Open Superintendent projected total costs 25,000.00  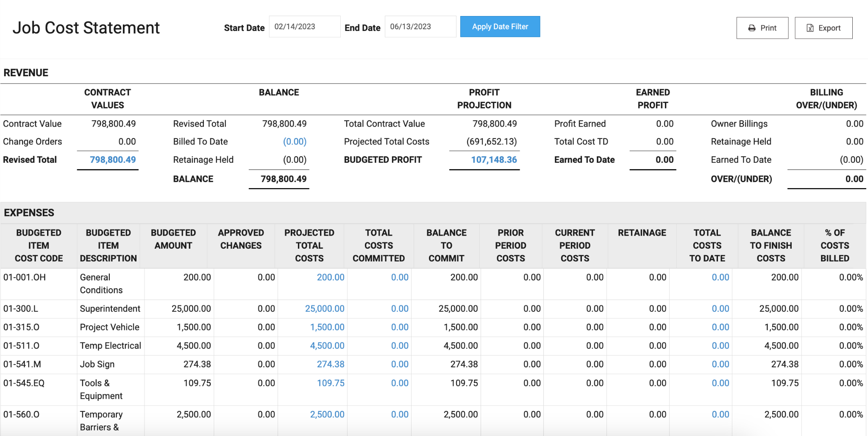point(325,308)
